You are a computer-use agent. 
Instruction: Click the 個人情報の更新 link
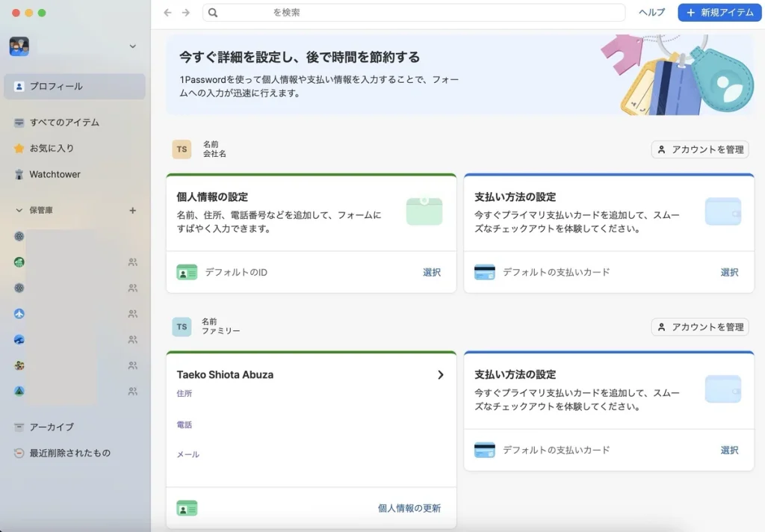(x=409, y=509)
